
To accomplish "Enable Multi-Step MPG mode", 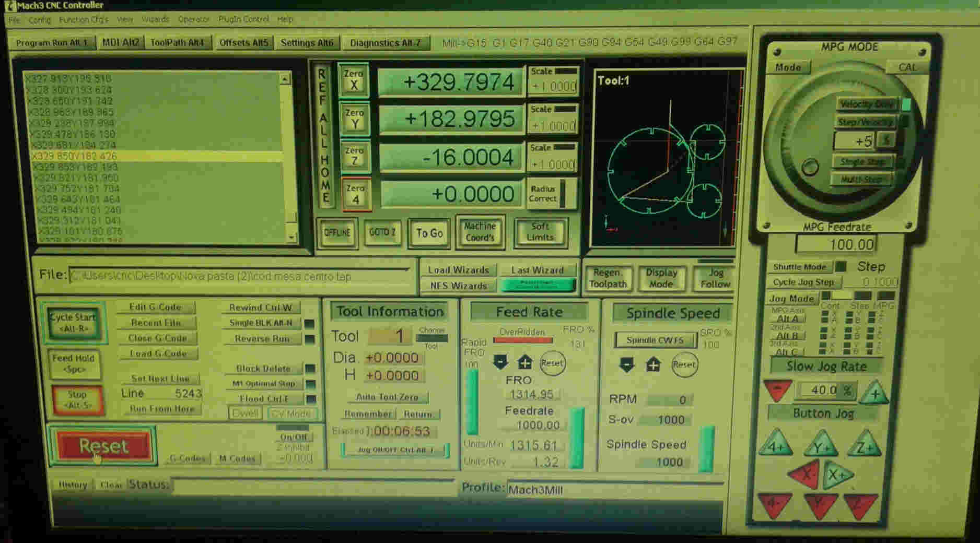I will [862, 180].
